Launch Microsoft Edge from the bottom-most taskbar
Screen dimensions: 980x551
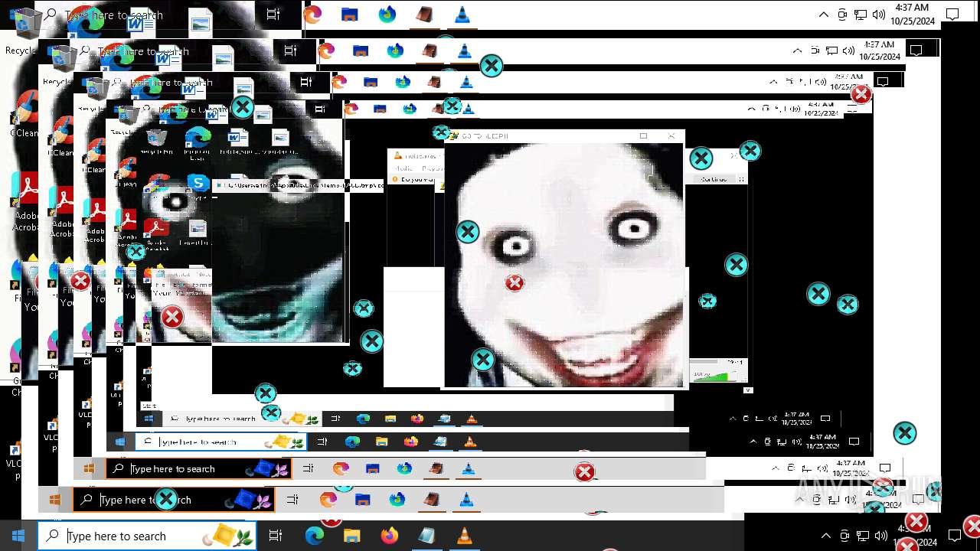(315, 536)
